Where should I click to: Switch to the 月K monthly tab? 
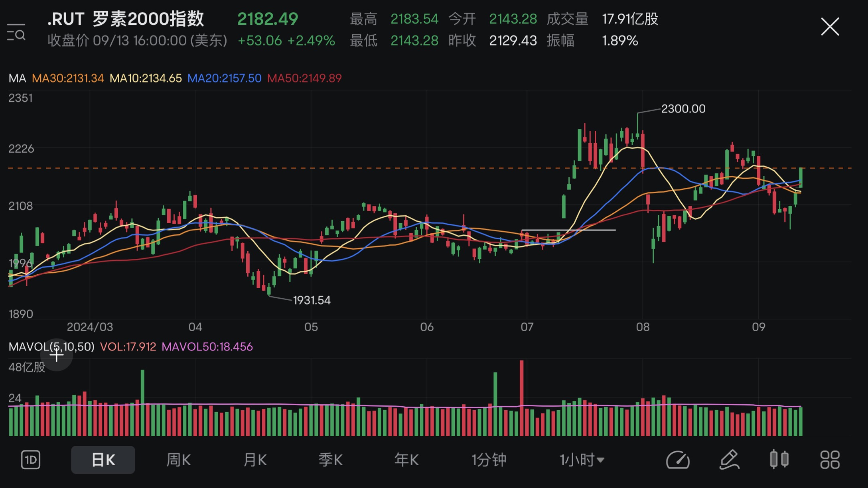[x=254, y=460]
